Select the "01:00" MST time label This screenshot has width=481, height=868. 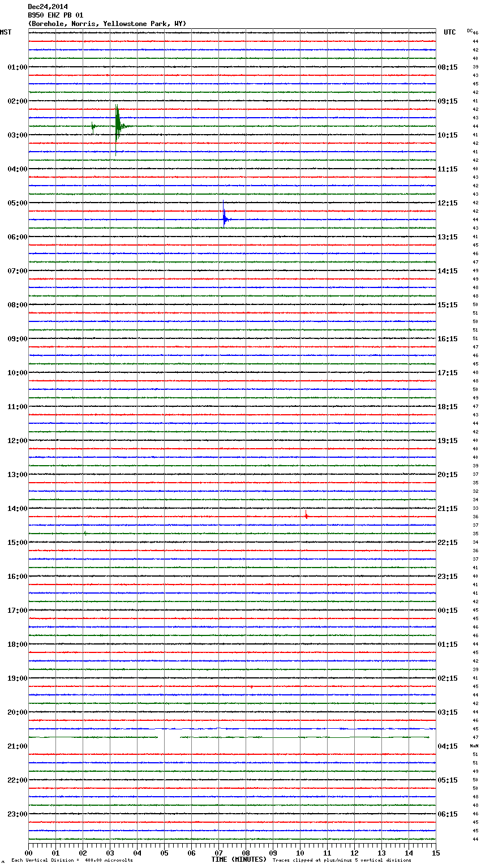(18, 67)
